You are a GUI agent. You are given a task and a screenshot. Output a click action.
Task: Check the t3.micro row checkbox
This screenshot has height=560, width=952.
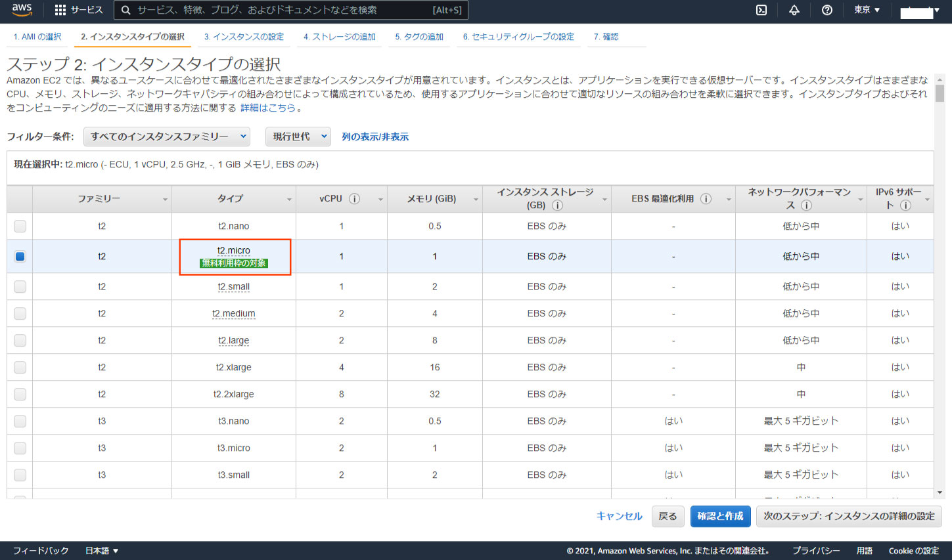click(x=20, y=448)
